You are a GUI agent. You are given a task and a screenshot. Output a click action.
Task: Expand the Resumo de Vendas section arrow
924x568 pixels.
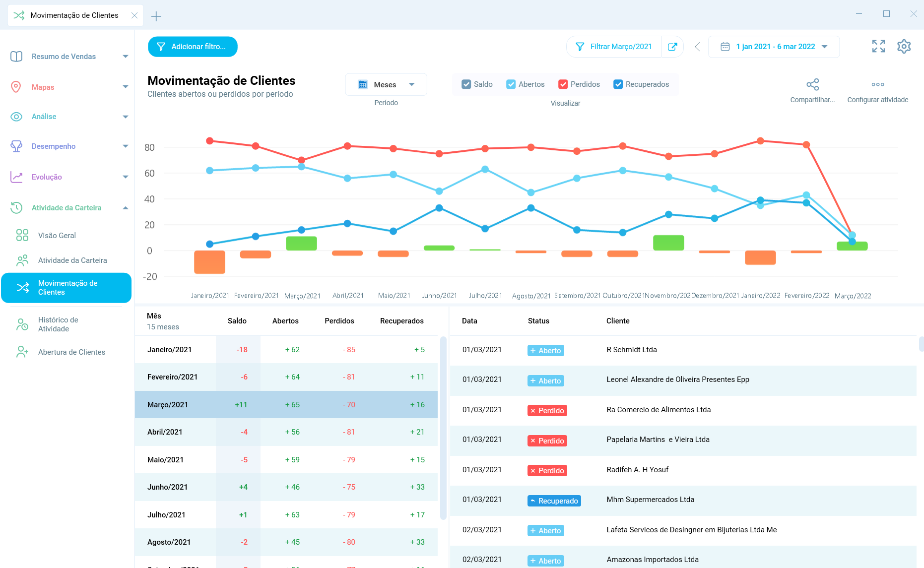pos(126,57)
